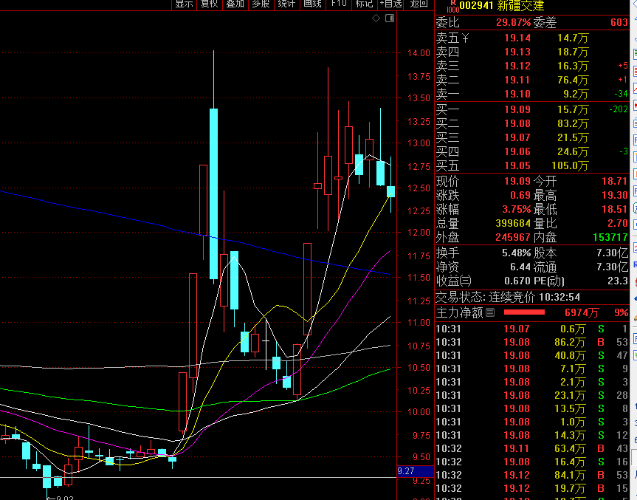Open the 统计 statistics menu
Viewport: 637px width, 500px height.
pos(286,4)
